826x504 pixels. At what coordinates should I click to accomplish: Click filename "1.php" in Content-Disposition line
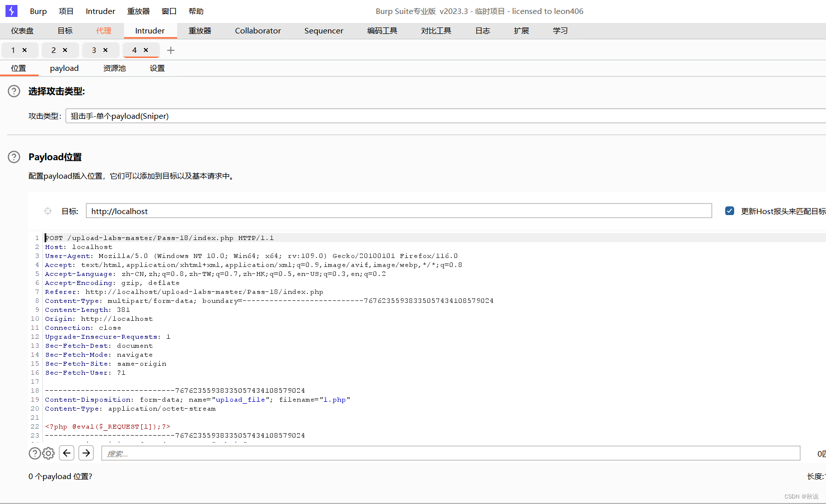[334, 400]
